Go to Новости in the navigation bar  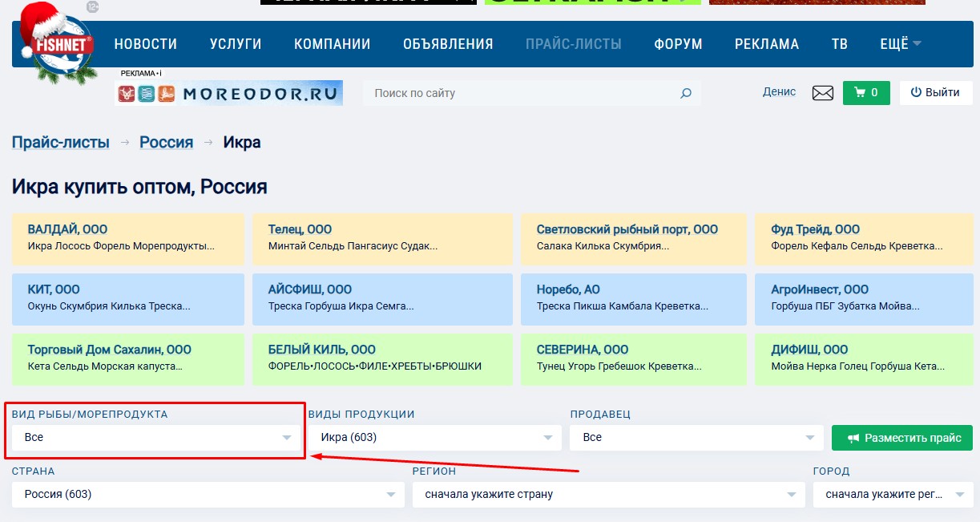click(x=145, y=44)
